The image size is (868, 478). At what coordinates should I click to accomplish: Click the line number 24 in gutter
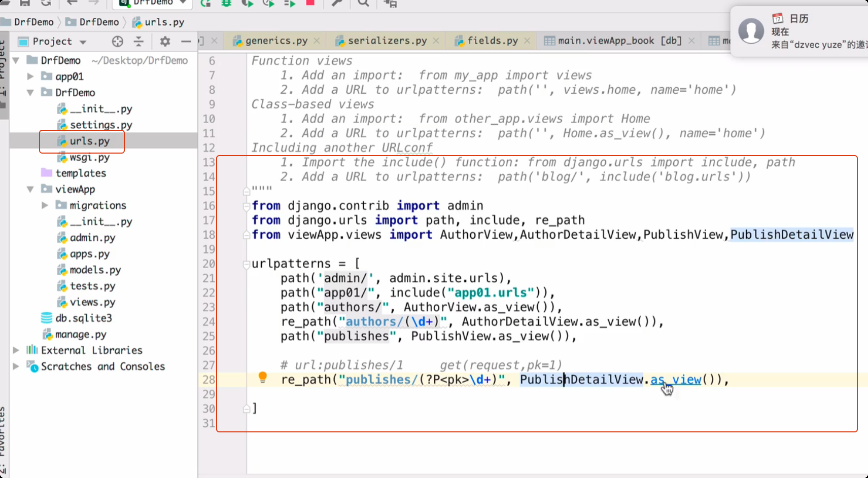pos(209,322)
